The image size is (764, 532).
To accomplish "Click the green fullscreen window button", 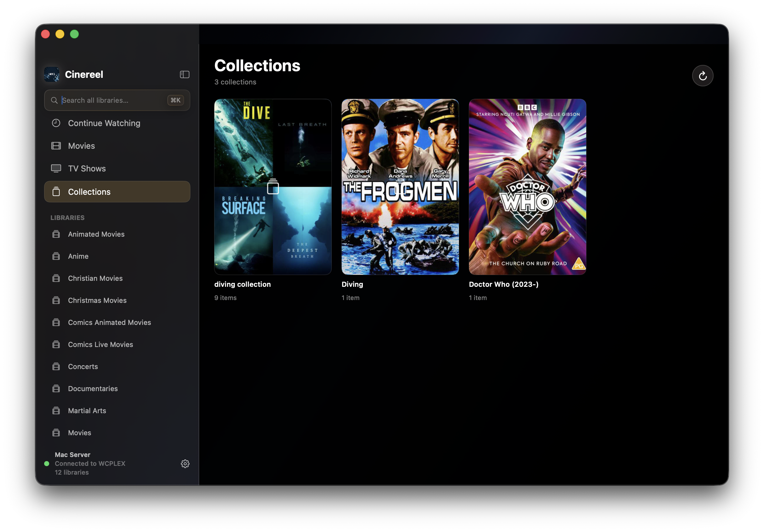I will click(74, 34).
